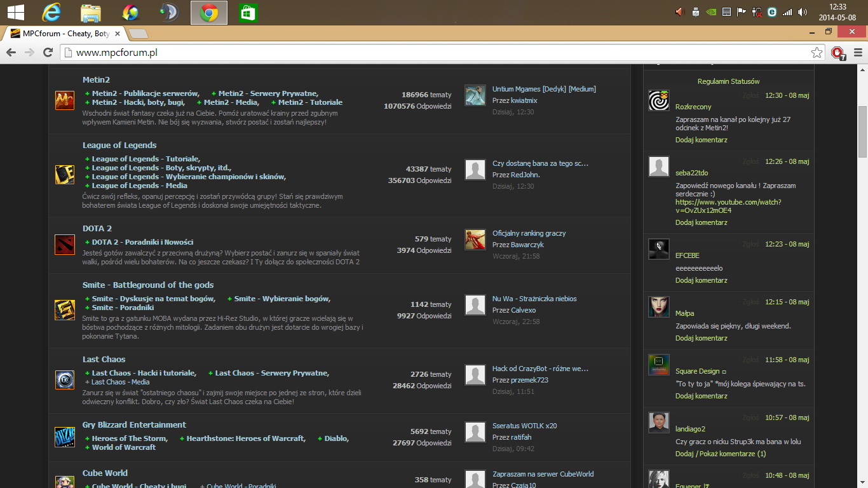Click the Safely Remove Hardware USB icon

tap(696, 12)
